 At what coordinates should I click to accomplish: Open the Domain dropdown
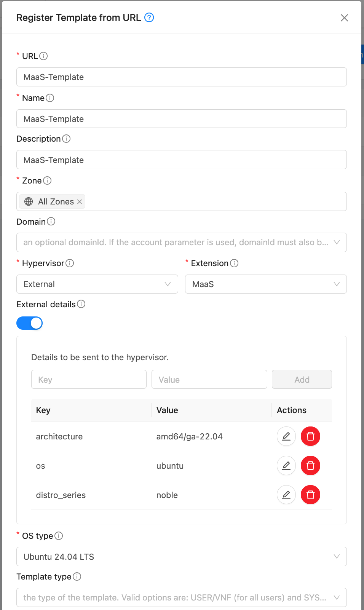(182, 243)
